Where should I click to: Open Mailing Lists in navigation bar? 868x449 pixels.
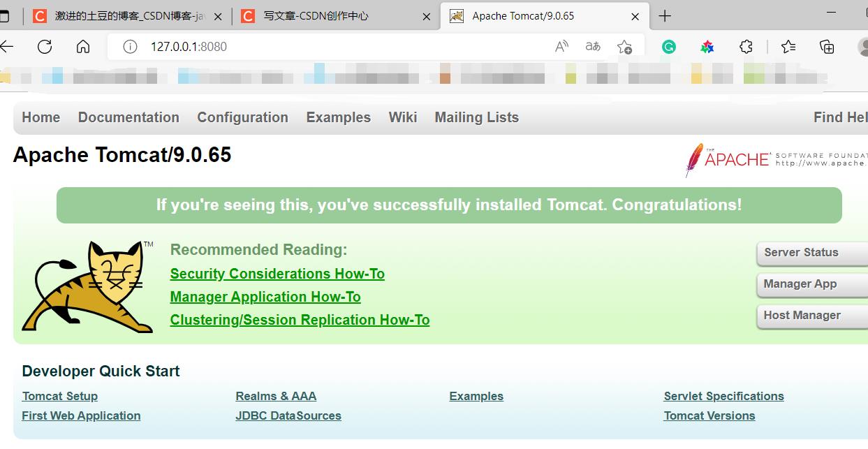click(477, 117)
